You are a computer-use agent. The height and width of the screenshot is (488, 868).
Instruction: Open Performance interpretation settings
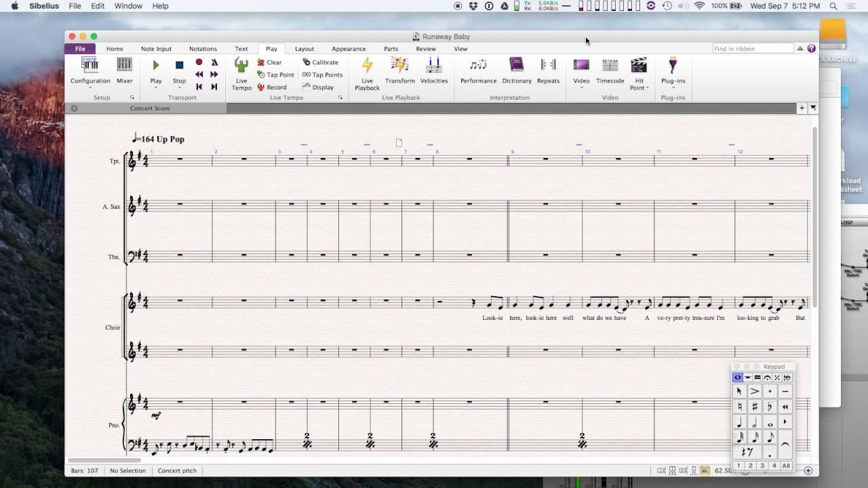point(479,70)
